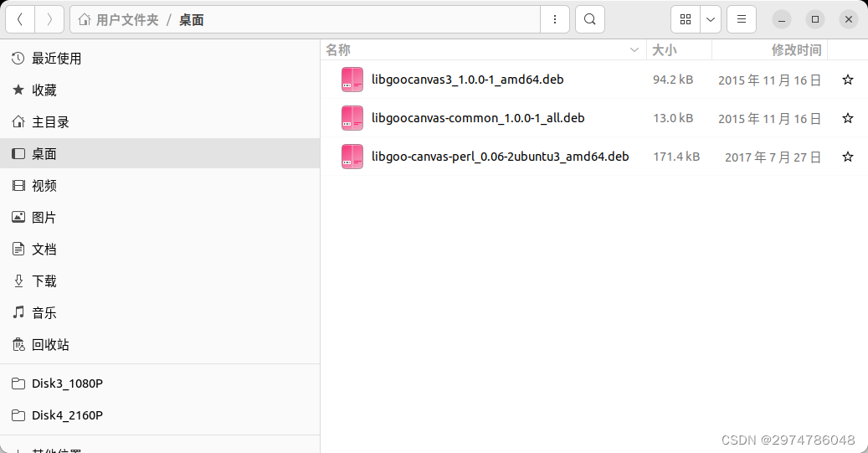868x453 pixels.
Task: Click the deb icon of libgoocanvas-common_1.0.0-1_all.deb
Action: 352,118
